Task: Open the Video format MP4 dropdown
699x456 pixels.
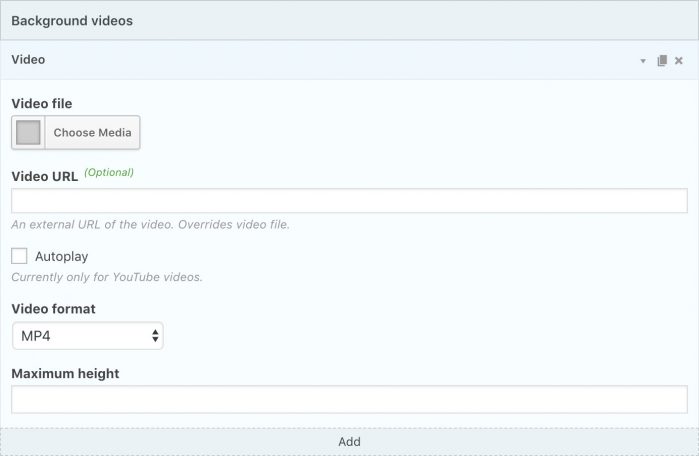Action: [x=88, y=336]
